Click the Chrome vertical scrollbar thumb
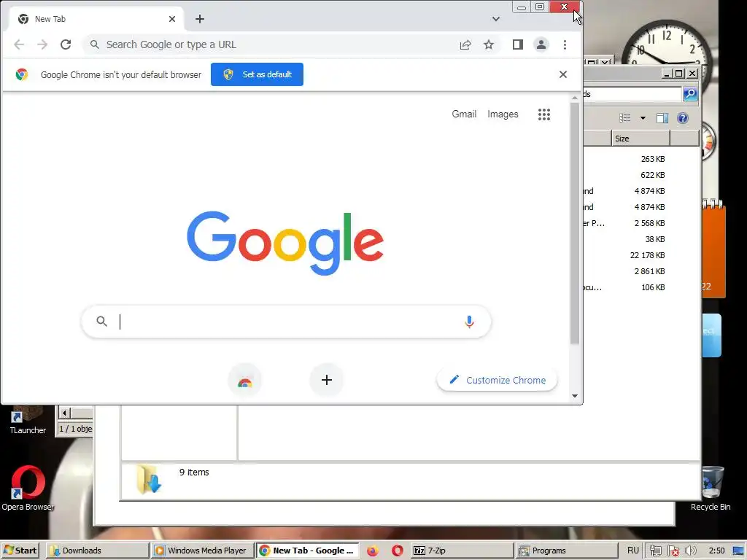 click(x=575, y=223)
